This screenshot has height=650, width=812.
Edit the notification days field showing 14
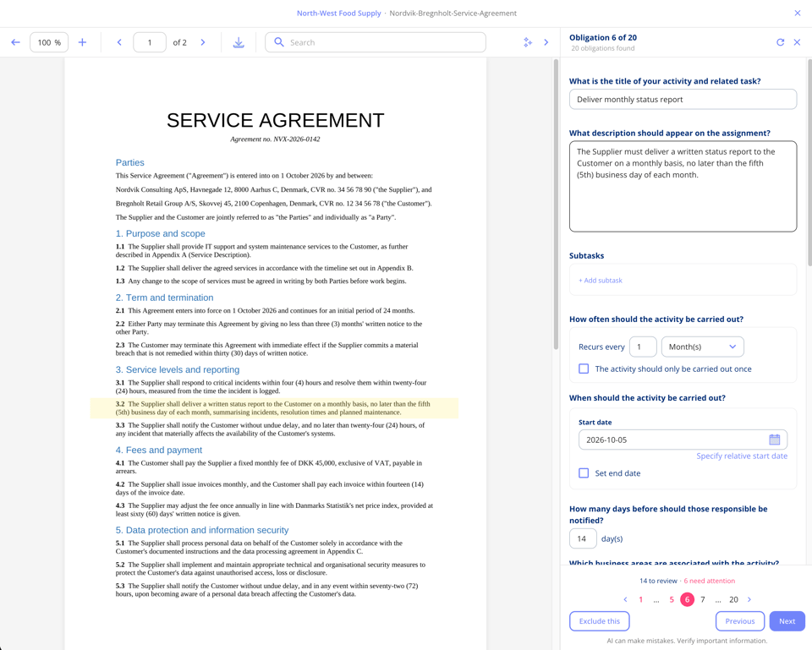coord(583,538)
